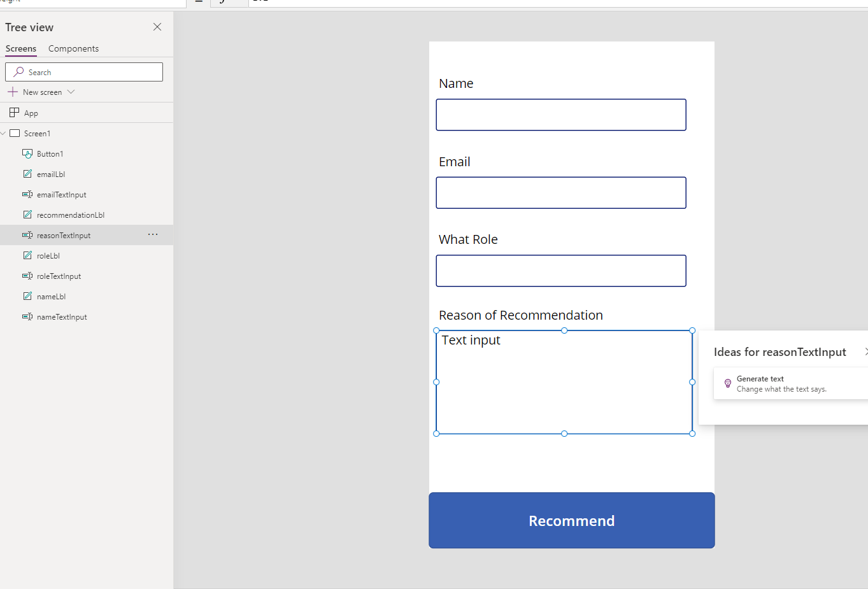Switch to the Components tab
Viewport: 868px width, 589px height.
pyautogui.click(x=73, y=48)
